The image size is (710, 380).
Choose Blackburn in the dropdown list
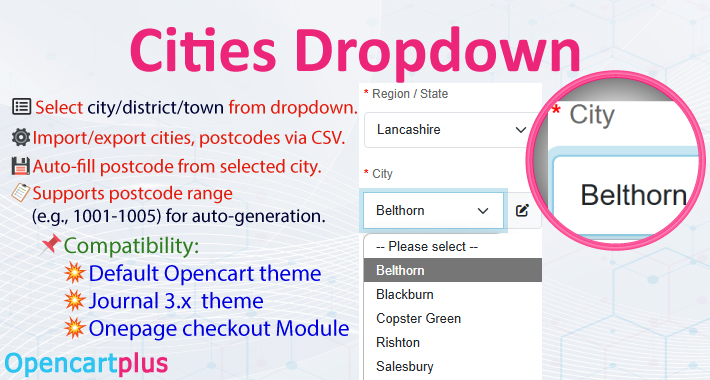coord(453,294)
